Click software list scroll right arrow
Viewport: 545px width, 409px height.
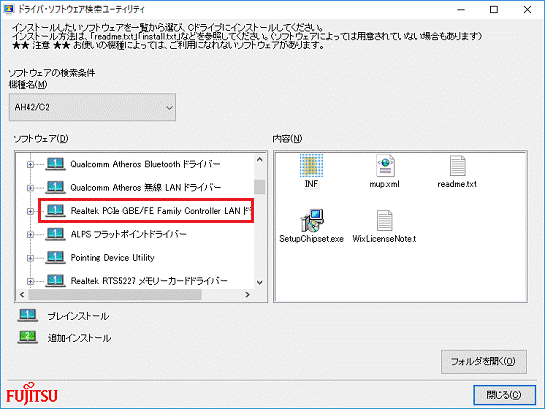(x=247, y=295)
